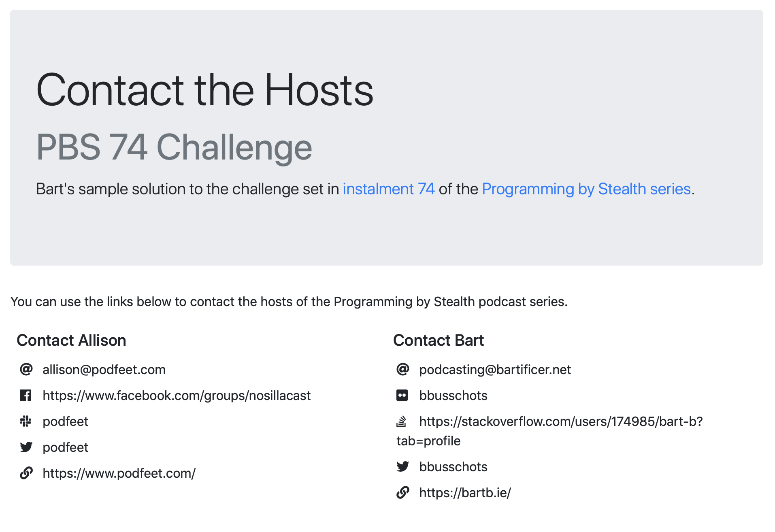Viewport: 775px width, 532px height.
Task: Click the Stack Overflow icon in Contact Bart
Action: [x=401, y=421]
